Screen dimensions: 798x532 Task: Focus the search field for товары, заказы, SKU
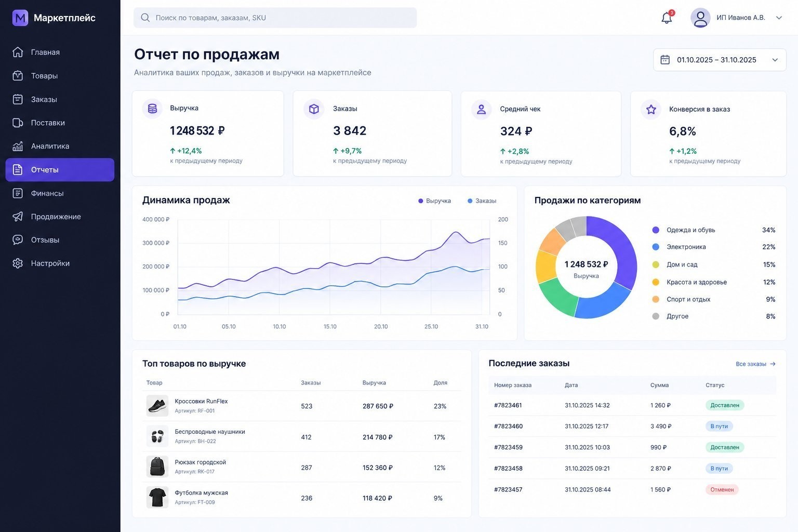(x=275, y=18)
